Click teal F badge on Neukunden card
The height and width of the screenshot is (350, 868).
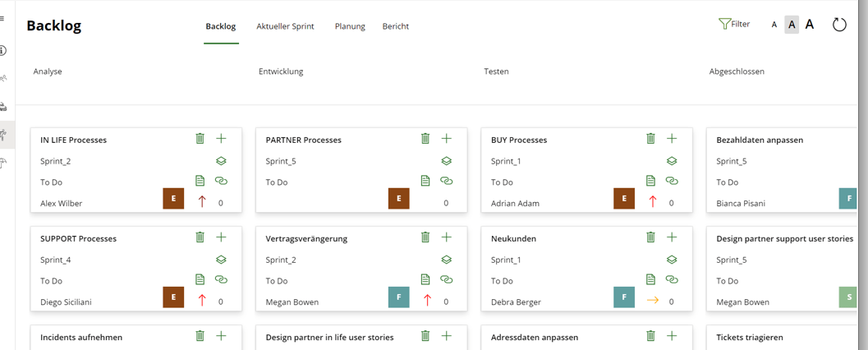[624, 297]
